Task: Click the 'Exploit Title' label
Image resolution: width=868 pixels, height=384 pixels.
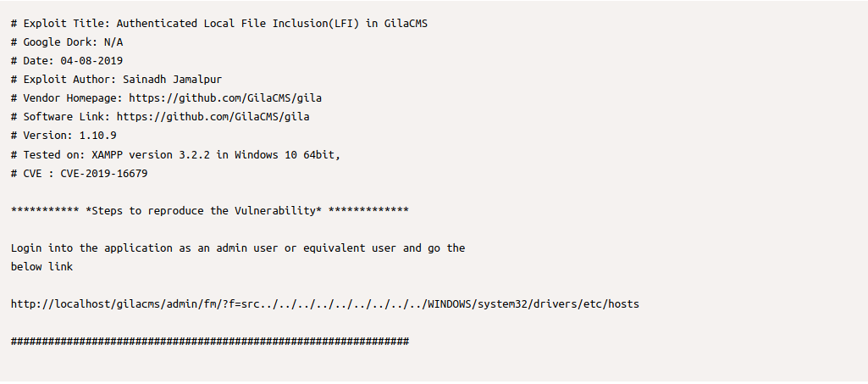Action: point(64,24)
